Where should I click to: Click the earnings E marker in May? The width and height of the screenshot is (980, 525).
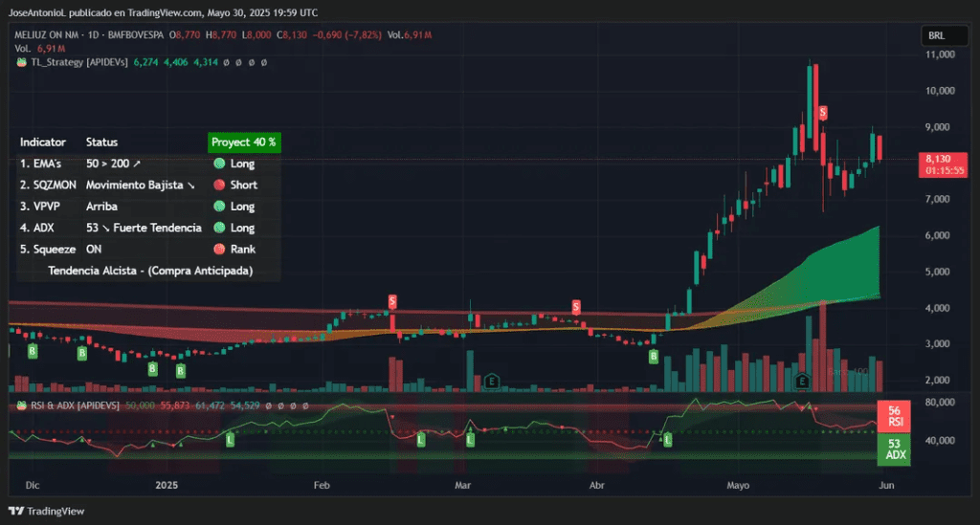[x=804, y=382]
